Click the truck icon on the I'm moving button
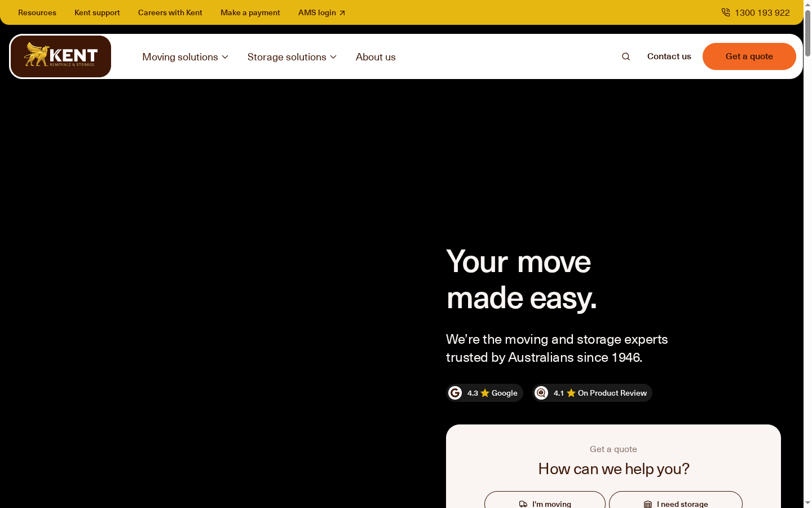 tap(523, 504)
